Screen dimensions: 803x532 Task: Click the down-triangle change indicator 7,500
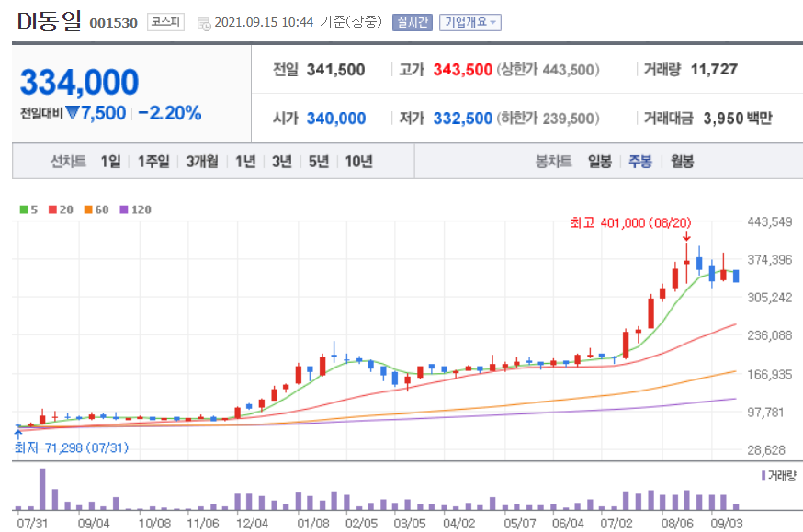click(96, 113)
